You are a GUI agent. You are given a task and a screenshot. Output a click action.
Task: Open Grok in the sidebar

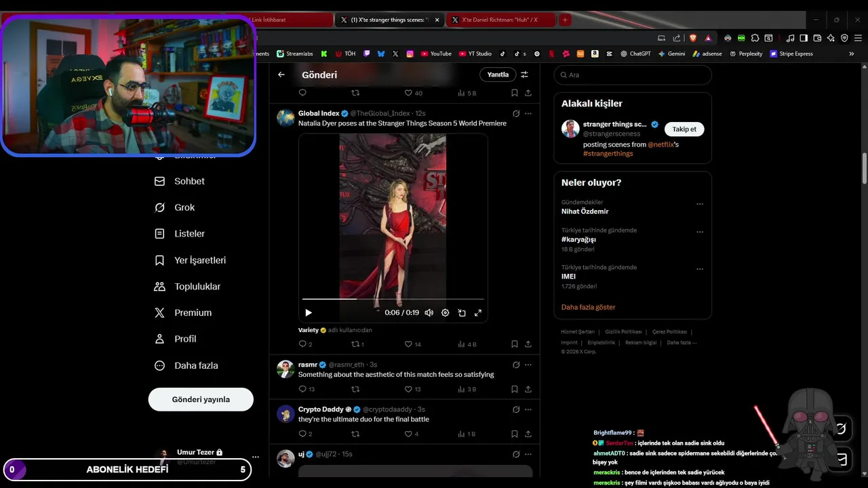pos(174,207)
